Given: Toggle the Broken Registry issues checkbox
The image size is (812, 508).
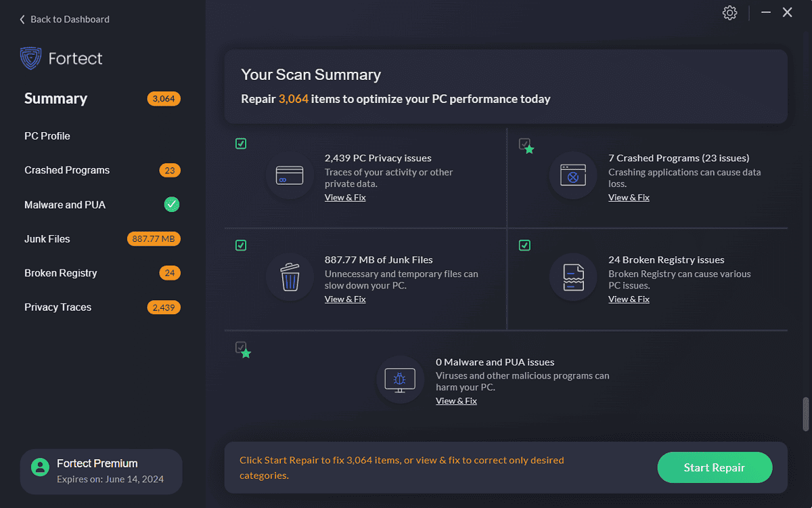Looking at the screenshot, I should [524, 245].
